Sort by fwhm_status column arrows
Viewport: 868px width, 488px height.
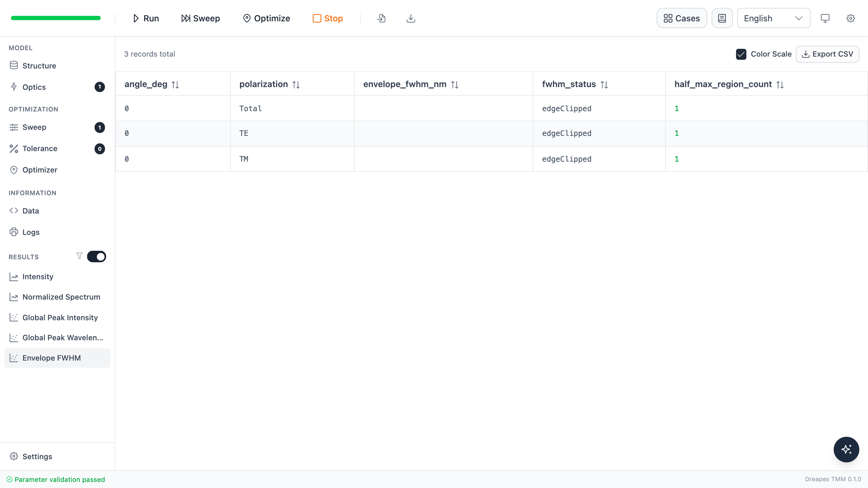pos(604,85)
